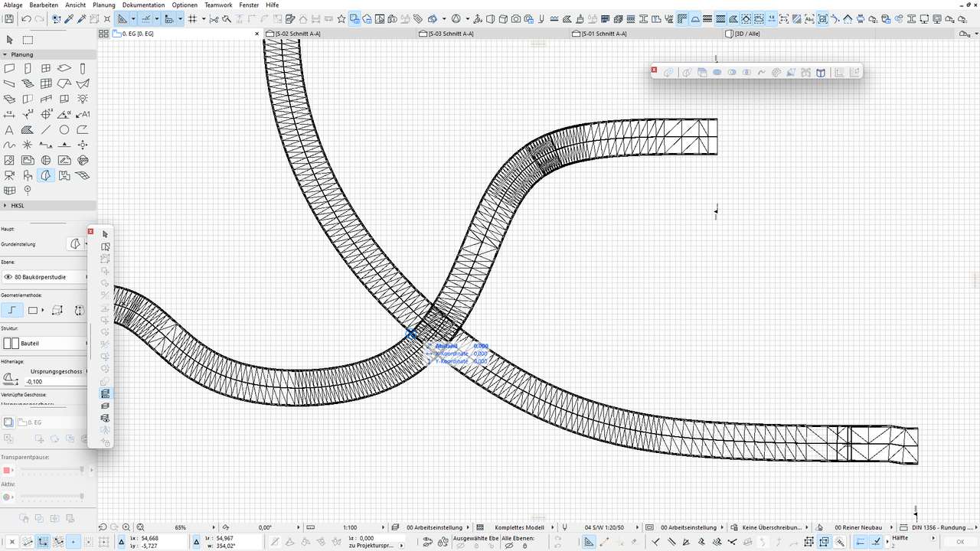Confirm with the OK button
The height and width of the screenshot is (551, 980).
[959, 542]
